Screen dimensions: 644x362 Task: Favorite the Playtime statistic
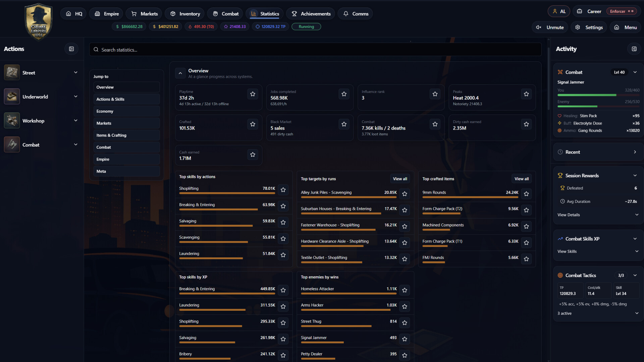coord(253,94)
